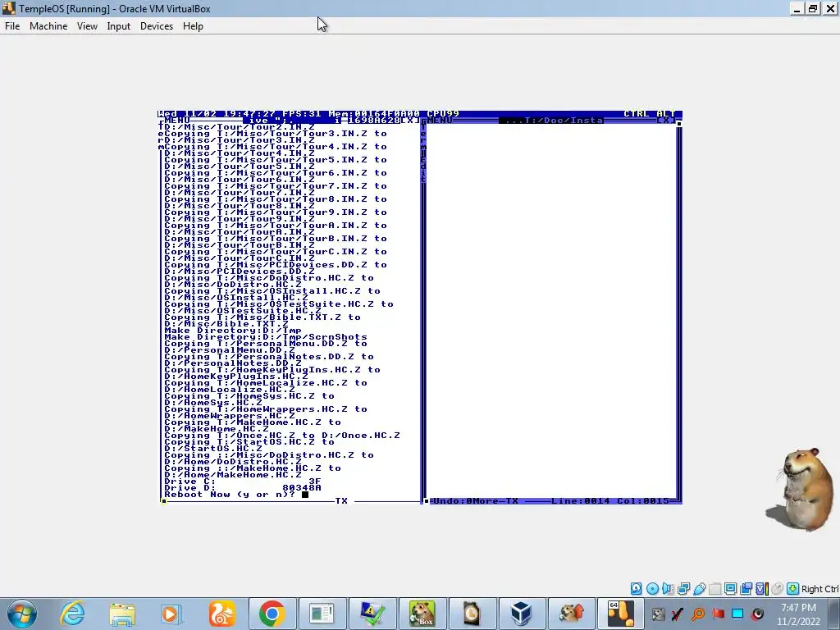Image resolution: width=840 pixels, height=630 pixels.
Task: Open UC Browser from taskbar
Action: (x=221, y=614)
